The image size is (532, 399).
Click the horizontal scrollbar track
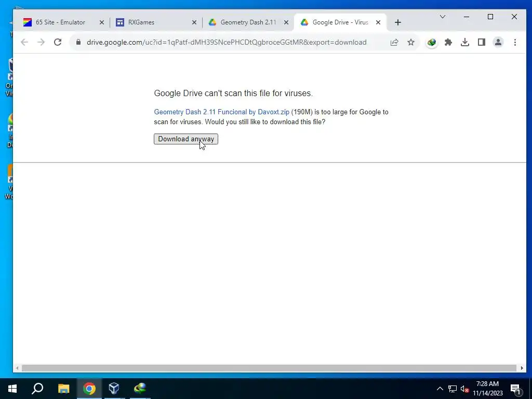click(269, 368)
